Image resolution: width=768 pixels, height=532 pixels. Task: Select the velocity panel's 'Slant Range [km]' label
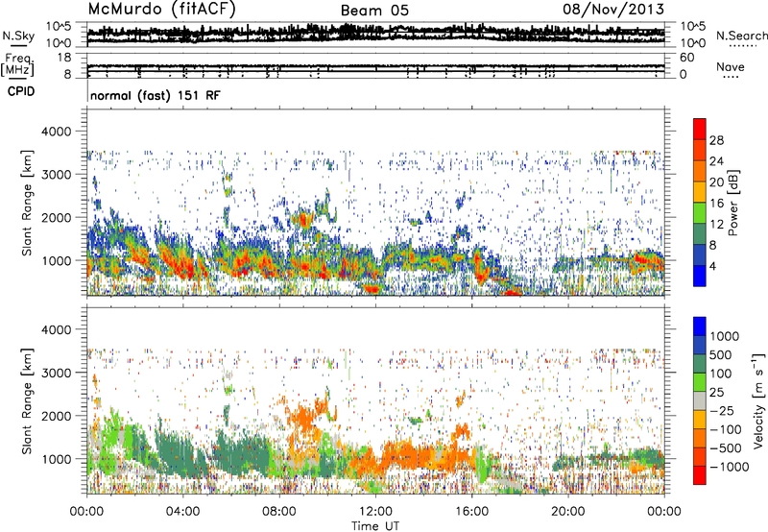click(x=27, y=400)
